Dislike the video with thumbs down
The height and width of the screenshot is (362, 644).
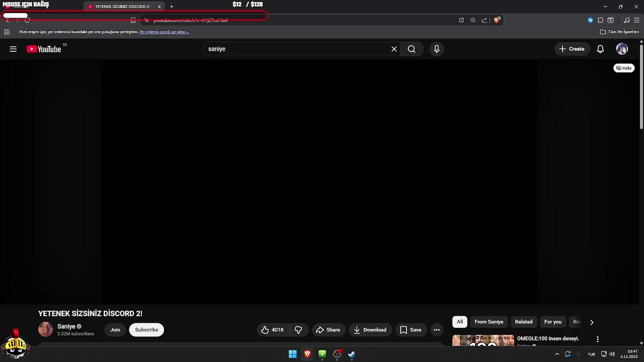pos(298,330)
